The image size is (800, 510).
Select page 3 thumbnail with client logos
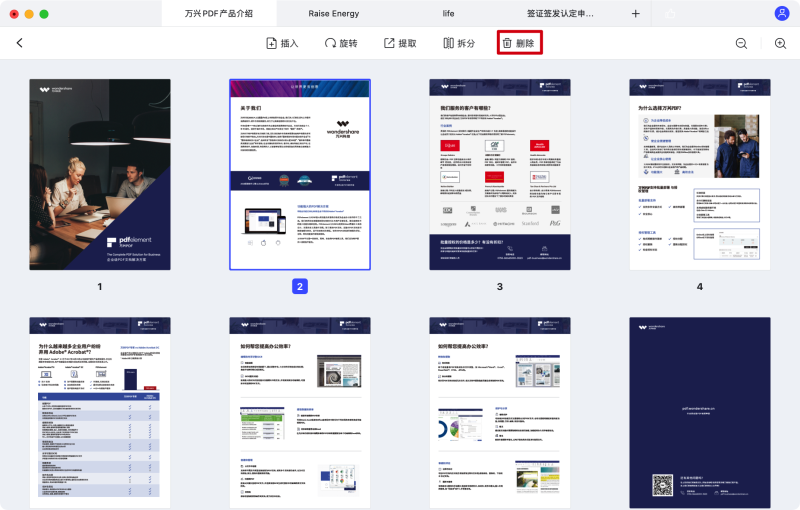500,174
